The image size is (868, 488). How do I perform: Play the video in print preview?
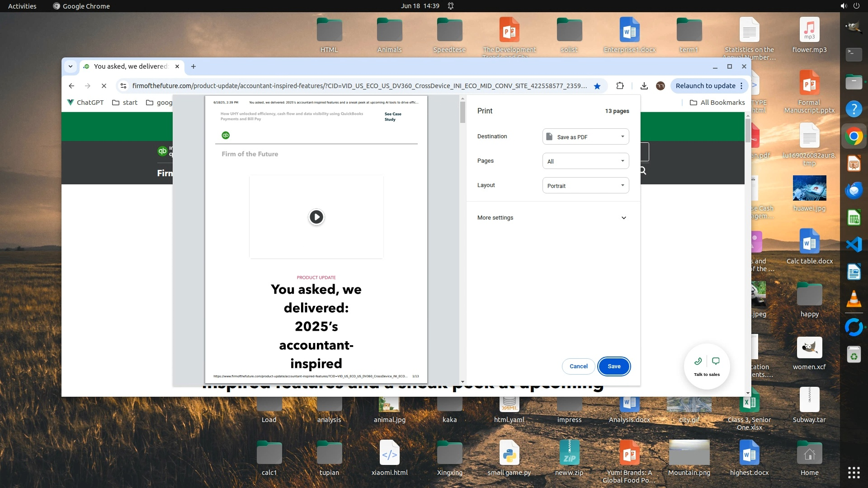(316, 217)
